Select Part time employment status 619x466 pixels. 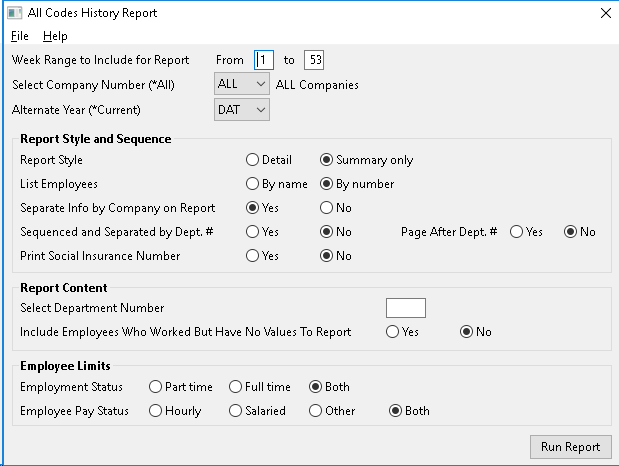[x=180, y=387]
